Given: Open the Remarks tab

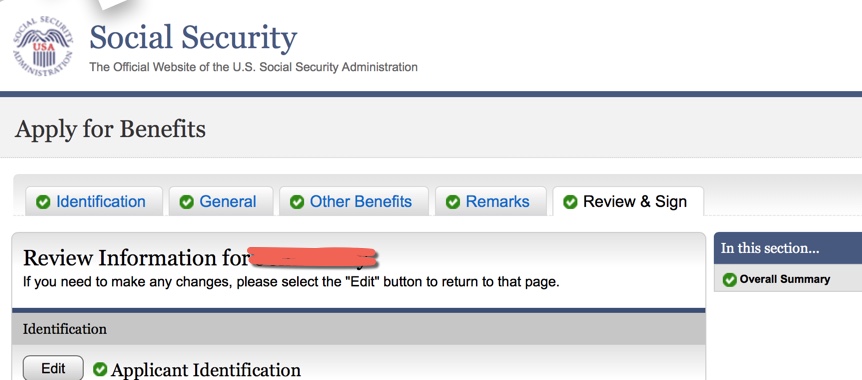Looking at the screenshot, I should (x=491, y=201).
